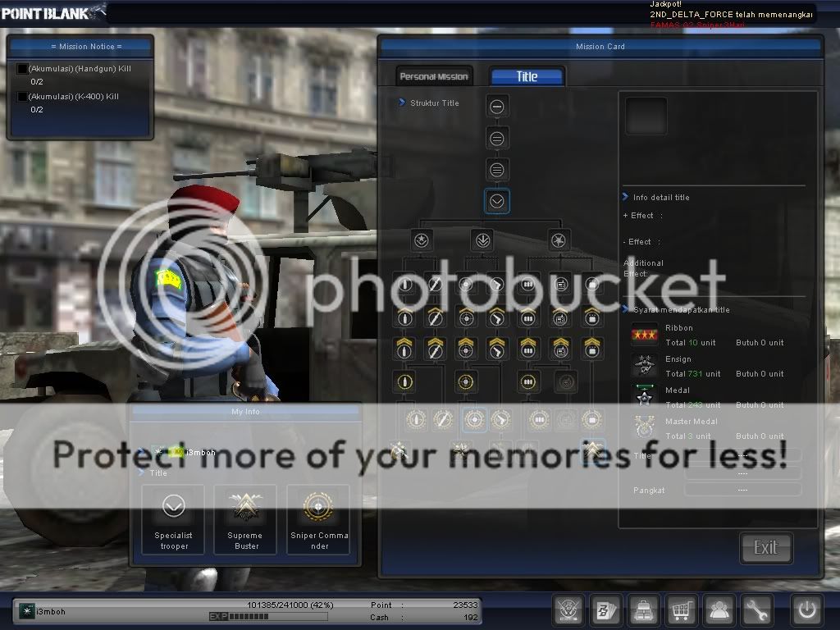
Task: Click the 'Total 10 unit' Ribbon count
Action: click(x=690, y=342)
